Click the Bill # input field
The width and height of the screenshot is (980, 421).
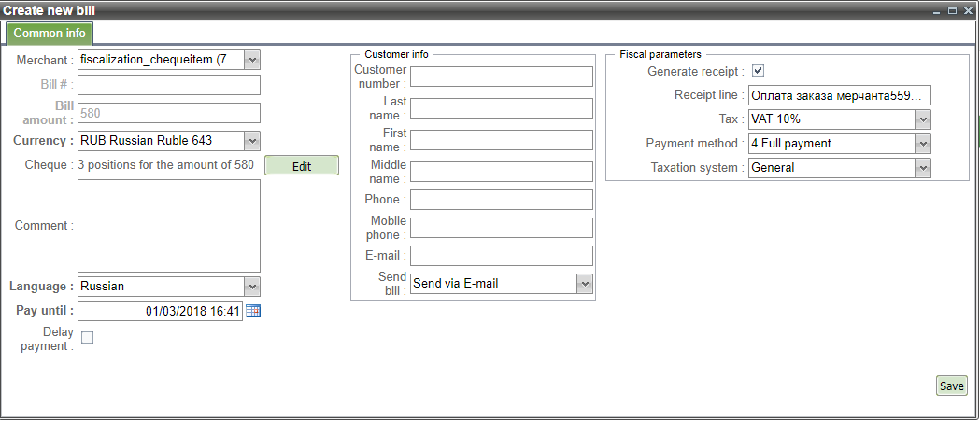[168, 85]
